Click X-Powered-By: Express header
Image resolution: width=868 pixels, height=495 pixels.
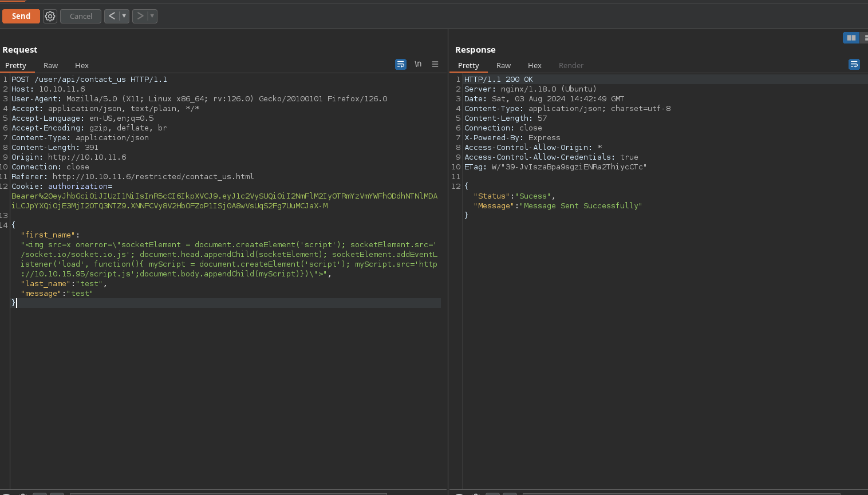click(x=512, y=137)
